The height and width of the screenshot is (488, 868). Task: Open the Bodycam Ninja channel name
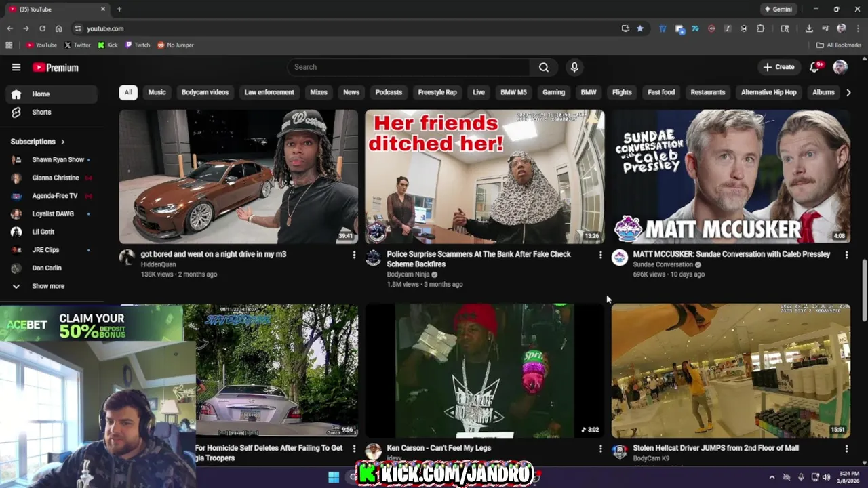(x=408, y=274)
